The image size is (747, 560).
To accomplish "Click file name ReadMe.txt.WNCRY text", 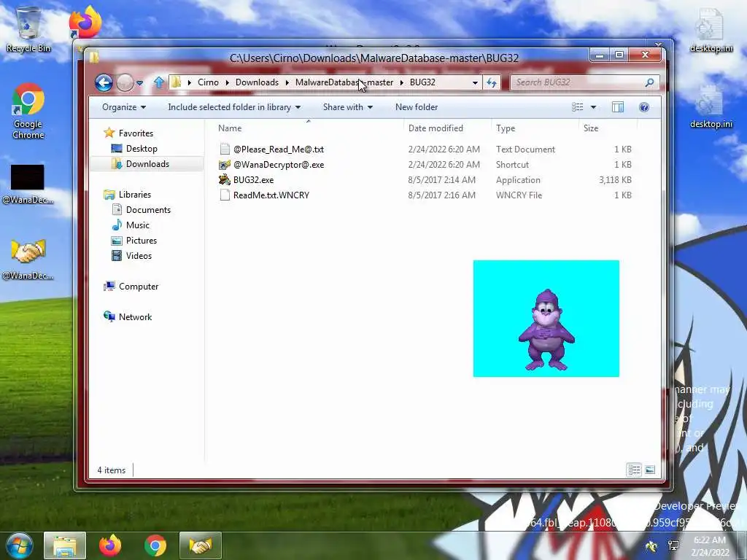I will click(x=271, y=195).
